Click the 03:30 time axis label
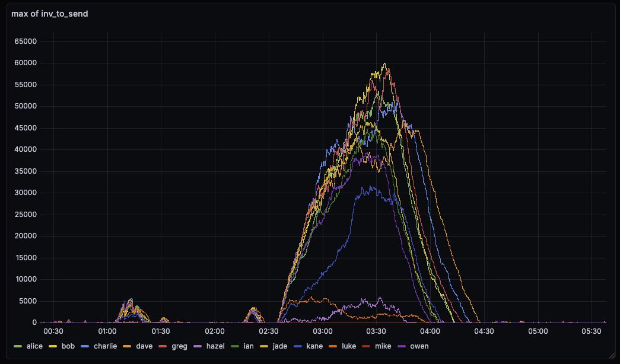 [x=377, y=331]
